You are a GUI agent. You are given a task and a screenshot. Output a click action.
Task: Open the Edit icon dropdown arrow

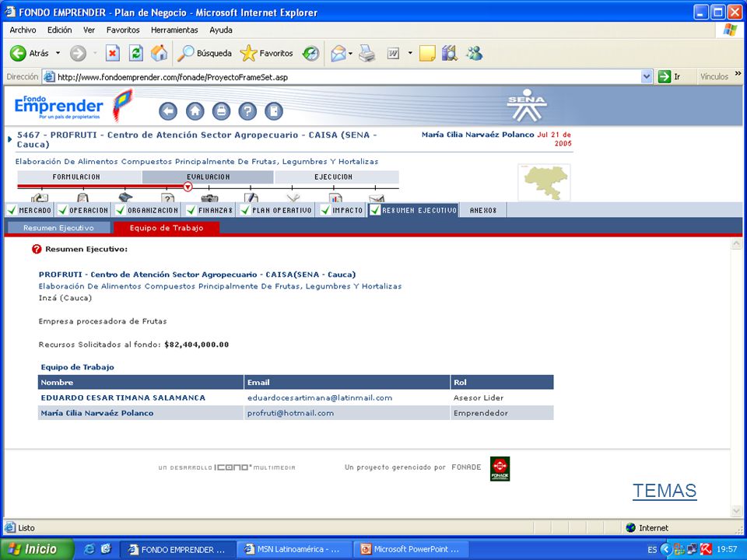click(x=410, y=54)
